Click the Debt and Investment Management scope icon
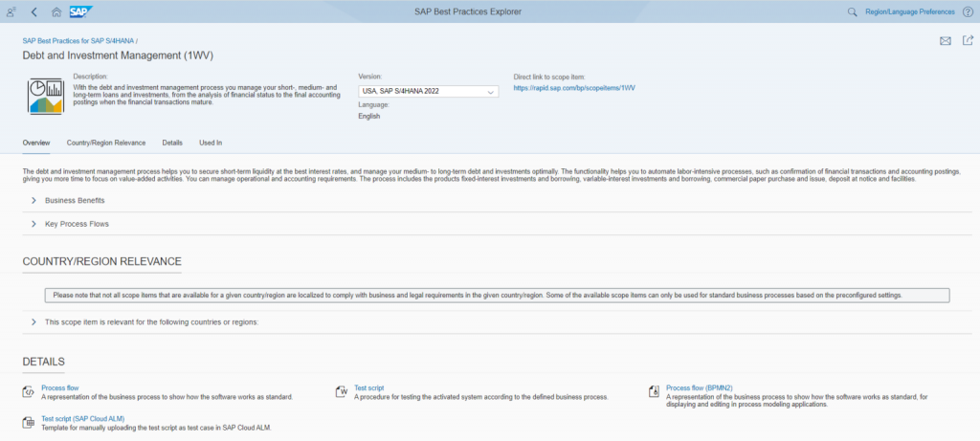The image size is (980, 441). pos(46,96)
